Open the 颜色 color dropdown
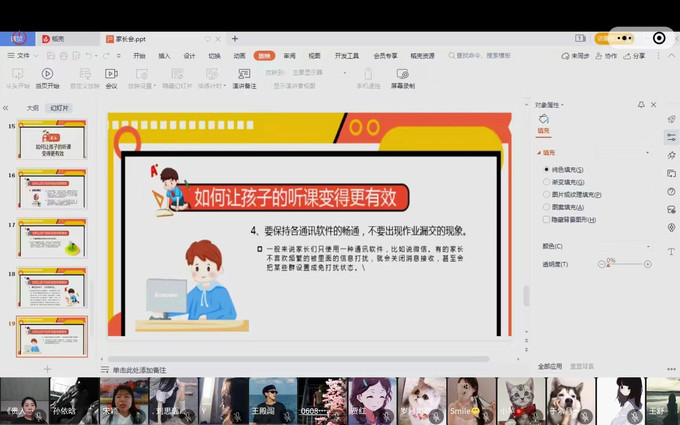This screenshot has height=425, width=680. coord(623,246)
